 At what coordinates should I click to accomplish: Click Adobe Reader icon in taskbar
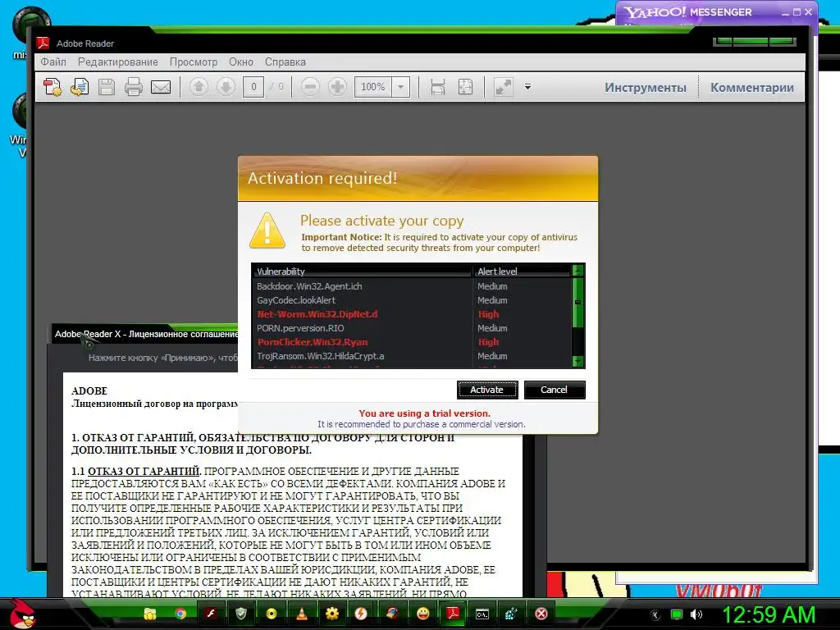tap(453, 614)
